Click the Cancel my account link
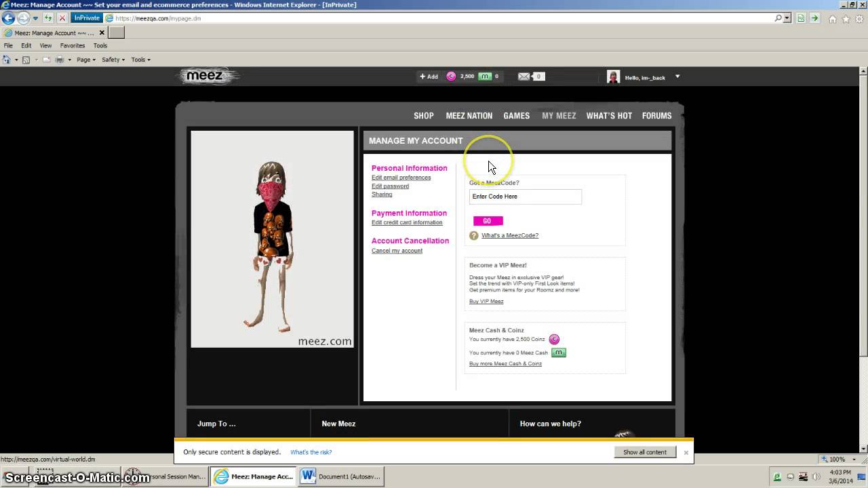This screenshot has width=868, height=488. click(x=397, y=251)
